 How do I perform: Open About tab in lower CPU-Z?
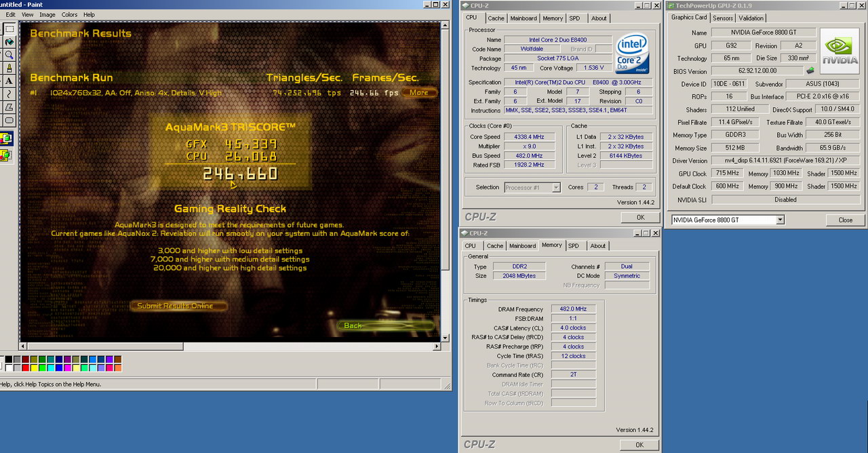point(597,245)
